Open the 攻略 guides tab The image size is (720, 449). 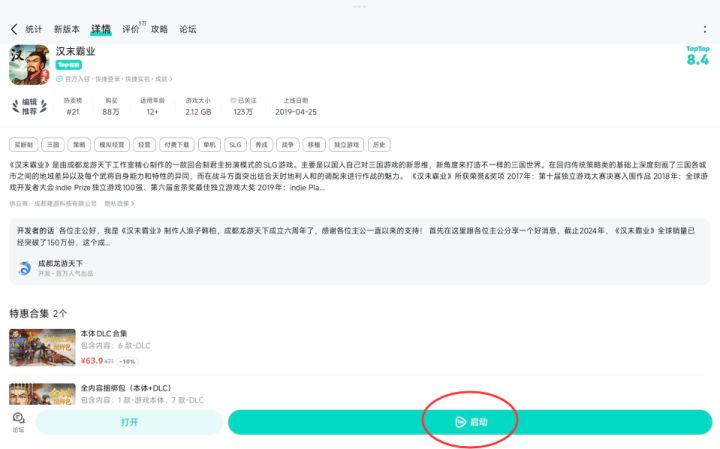159,29
